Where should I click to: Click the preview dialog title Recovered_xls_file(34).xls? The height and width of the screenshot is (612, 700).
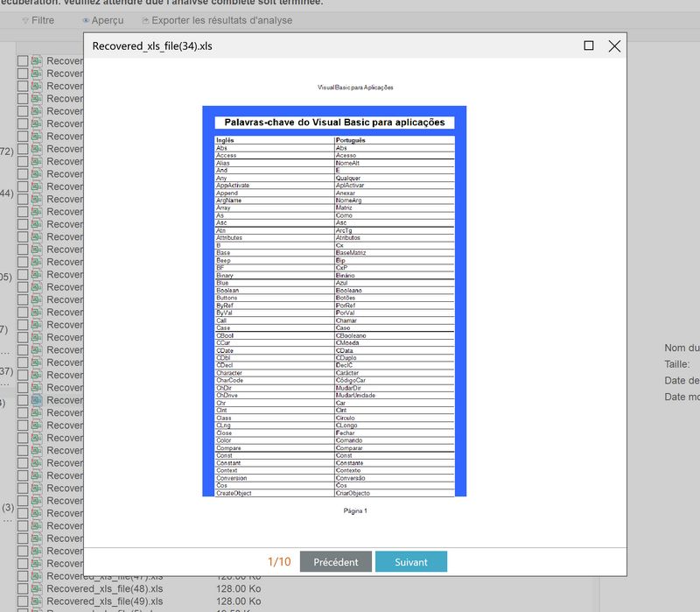pyautogui.click(x=152, y=46)
